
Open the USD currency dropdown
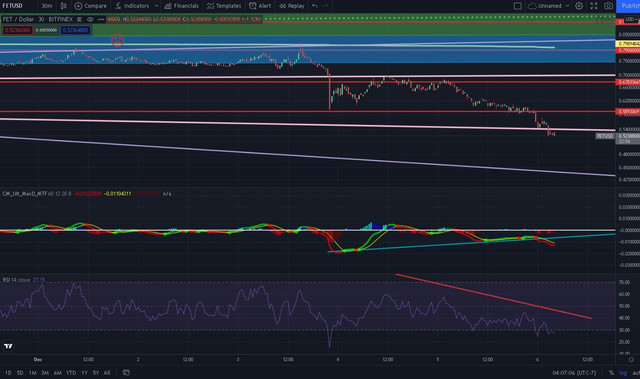(631, 19)
